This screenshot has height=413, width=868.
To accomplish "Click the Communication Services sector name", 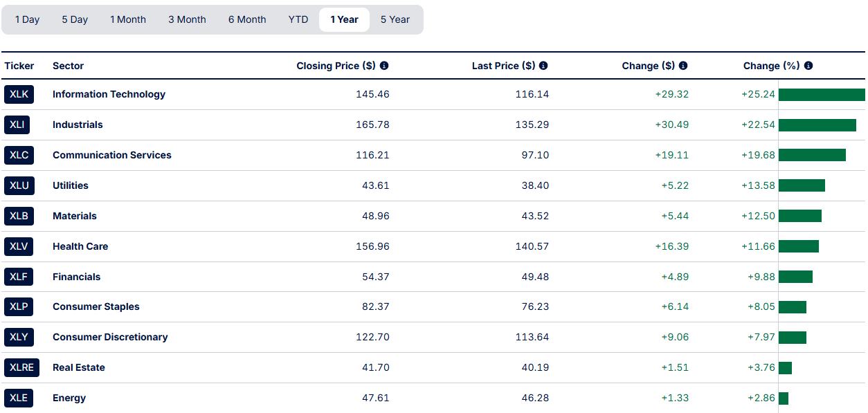I will coord(112,155).
